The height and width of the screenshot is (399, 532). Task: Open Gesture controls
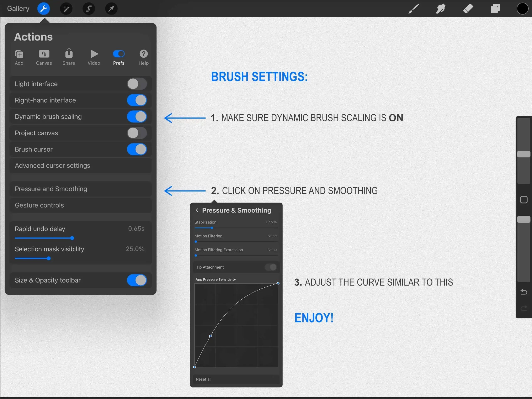[x=81, y=205]
